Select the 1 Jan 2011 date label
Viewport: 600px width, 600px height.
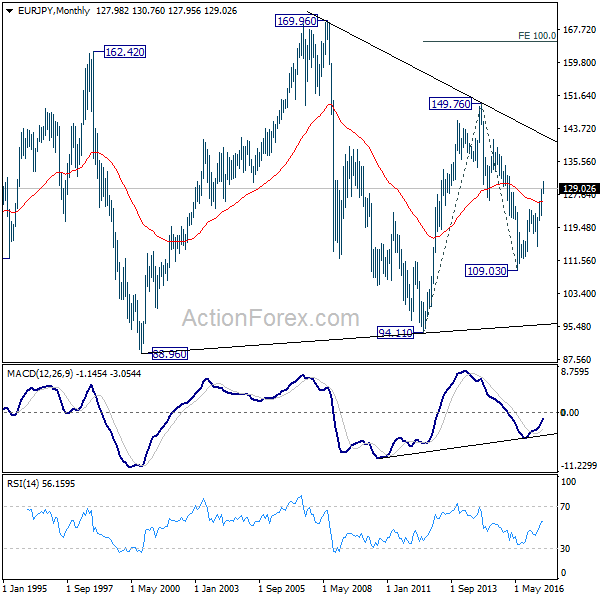408,589
